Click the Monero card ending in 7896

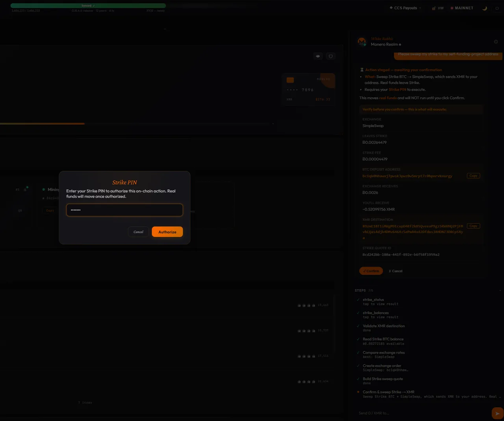point(308,89)
